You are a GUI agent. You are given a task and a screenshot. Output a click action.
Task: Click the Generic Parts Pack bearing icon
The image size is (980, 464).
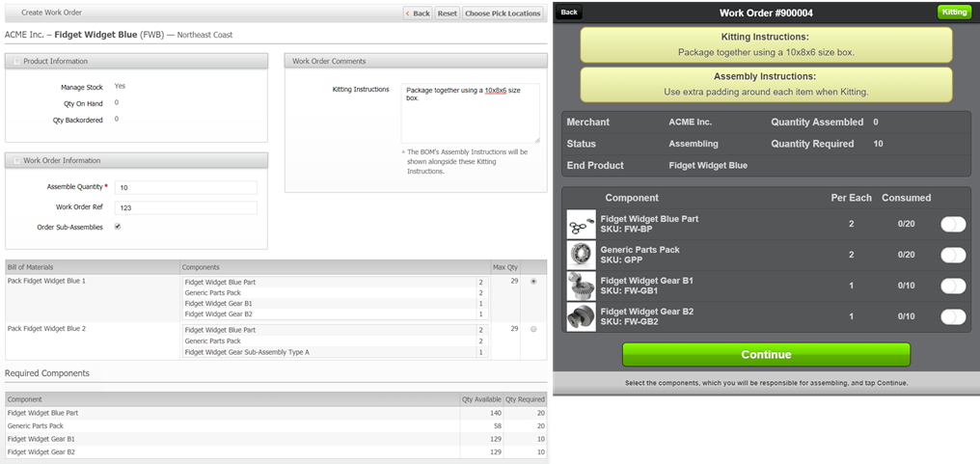(582, 255)
